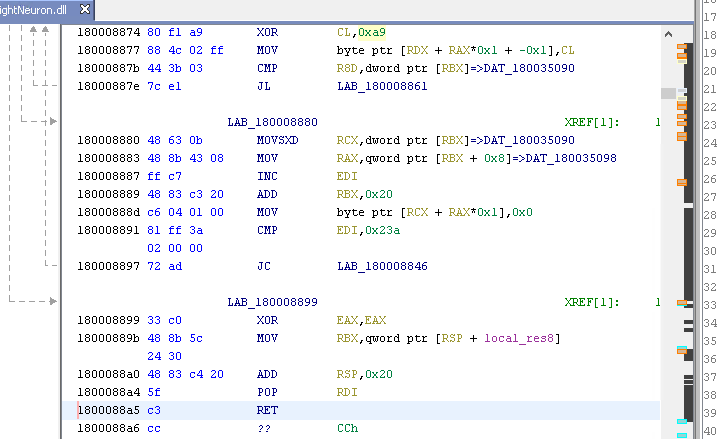The height and width of the screenshot is (439, 717).
Task: Close the LightNeuron.dll tab
Action: tap(85, 9)
